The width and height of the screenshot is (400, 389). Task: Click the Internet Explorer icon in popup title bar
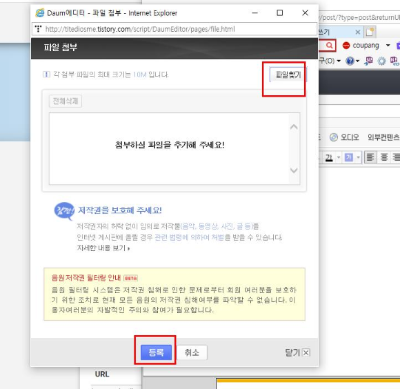point(40,13)
